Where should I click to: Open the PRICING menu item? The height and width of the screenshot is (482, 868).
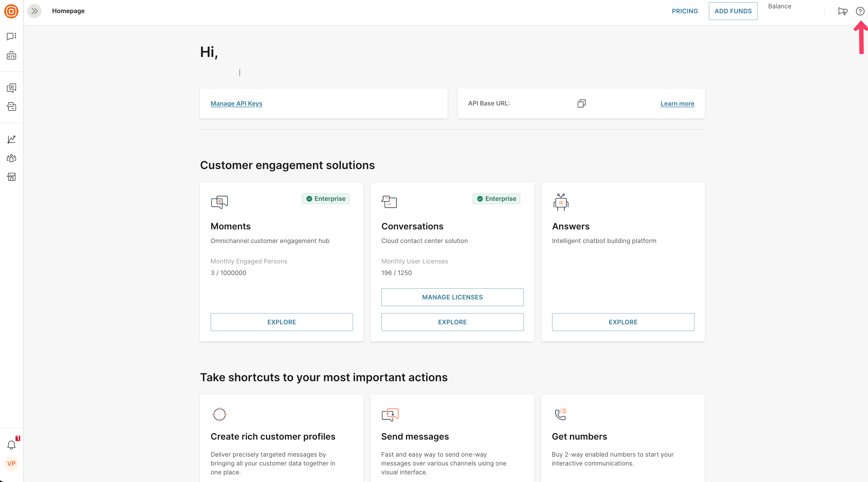click(x=685, y=11)
